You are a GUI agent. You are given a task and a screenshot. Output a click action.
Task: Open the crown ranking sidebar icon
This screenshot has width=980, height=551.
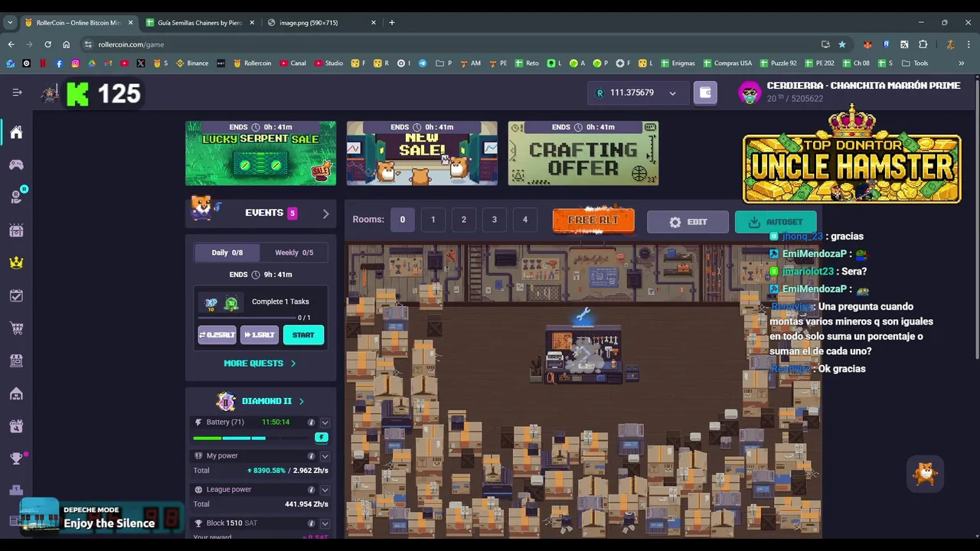(x=16, y=262)
